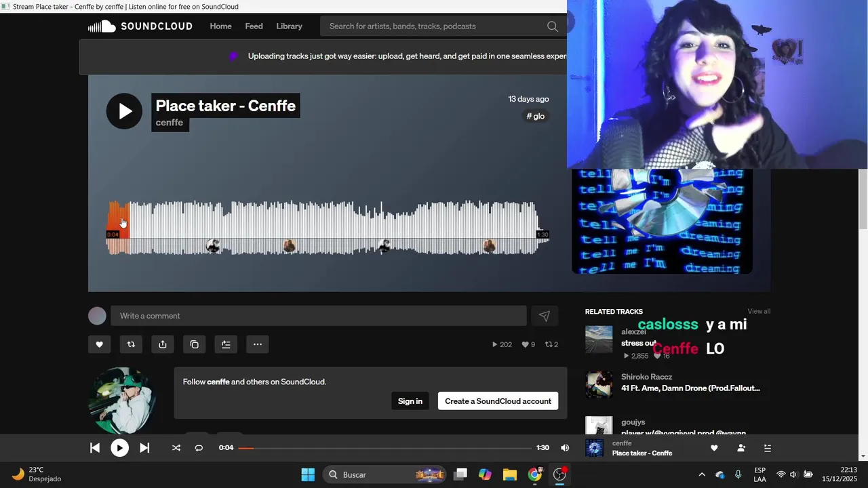Open the more options ellipsis button
This screenshot has height=488, width=868.
pyautogui.click(x=258, y=344)
